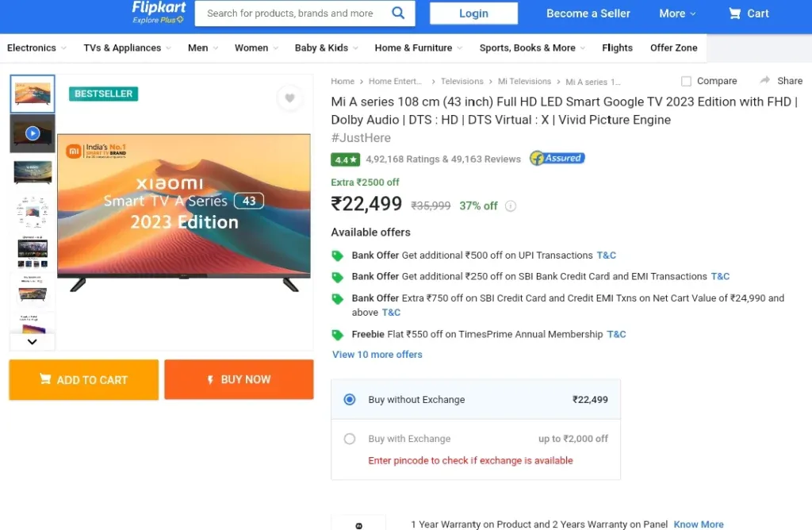This screenshot has width=812, height=530.
Task: Open the Flights menu item
Action: [x=617, y=48]
